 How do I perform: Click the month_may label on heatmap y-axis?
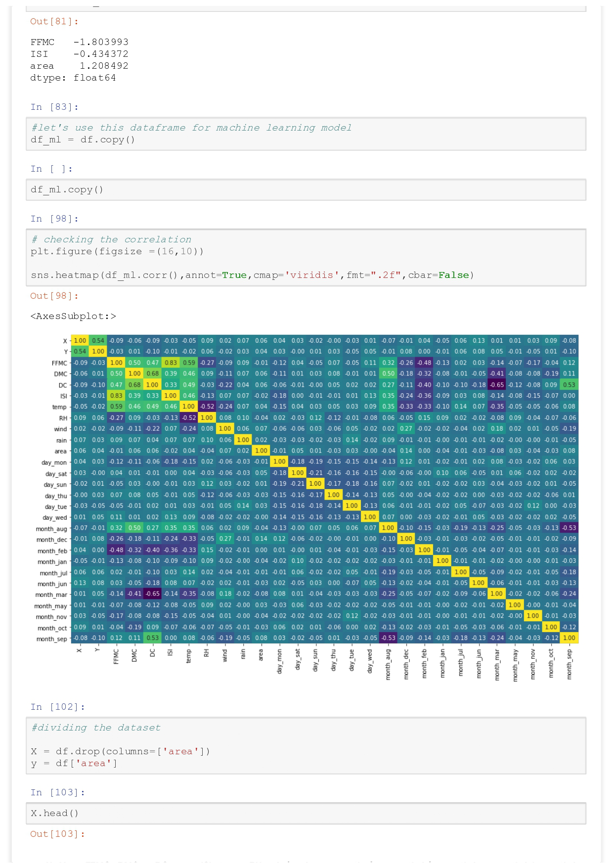coord(50,606)
